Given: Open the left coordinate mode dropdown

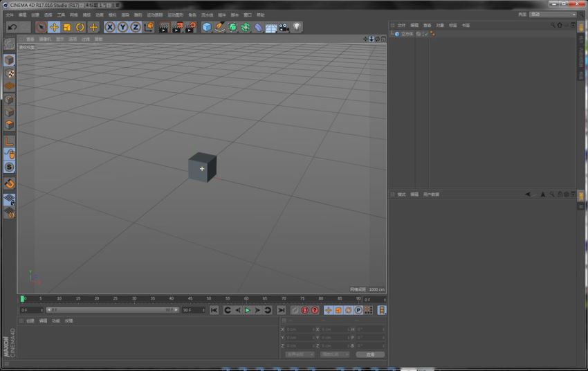Looking at the screenshot, I should tap(300, 354).
